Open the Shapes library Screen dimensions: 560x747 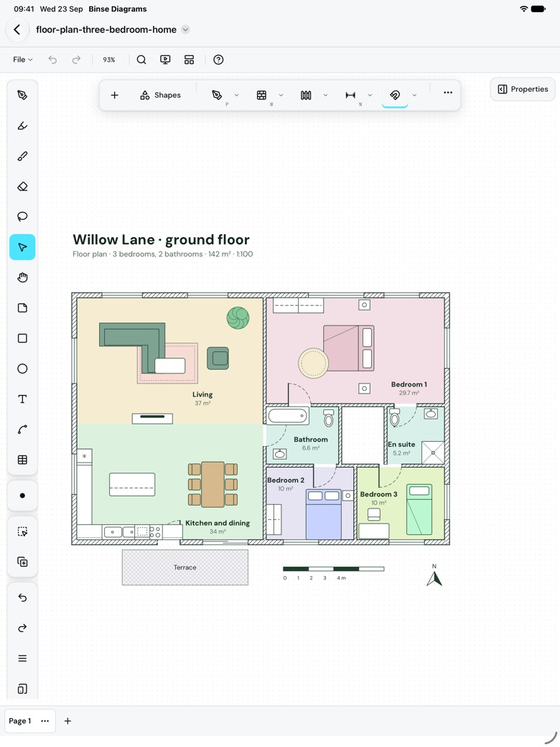(161, 96)
